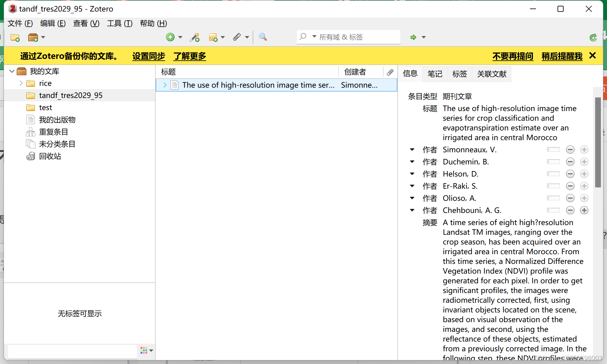Viewport: 607px width, 364px height.
Task: Click the 了解更多 link
Action: [190, 56]
